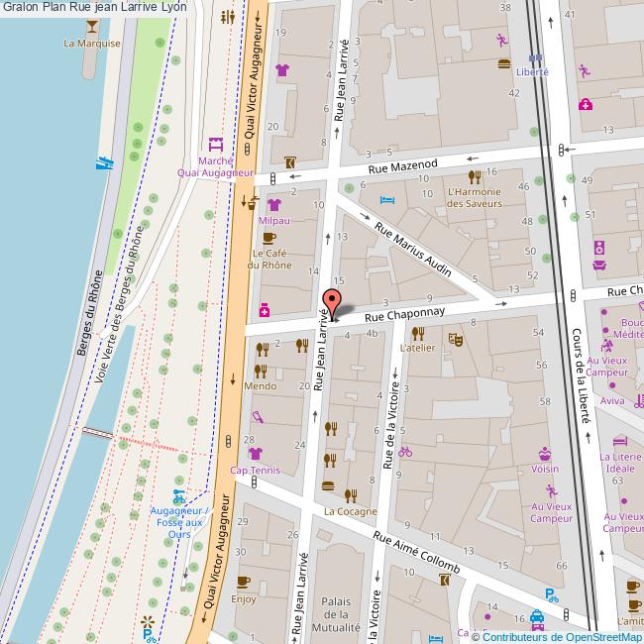
Task: Open the Contributeurs de OpenStreetMap link
Action: 562,636
